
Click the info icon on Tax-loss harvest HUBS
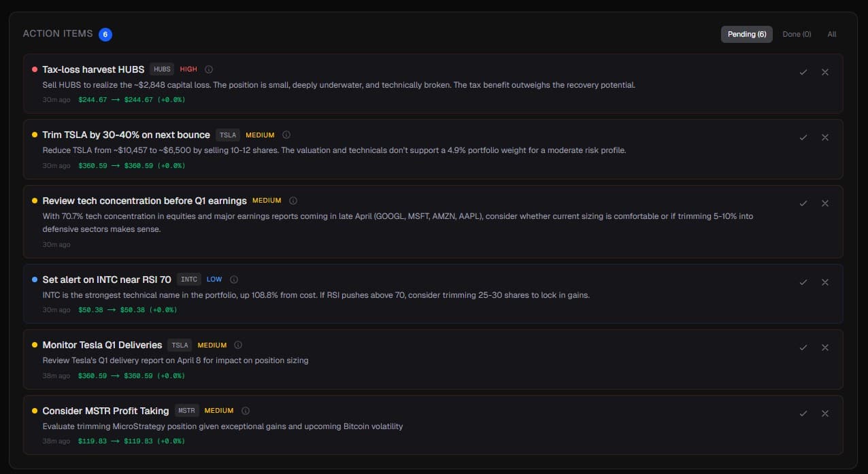pyautogui.click(x=208, y=69)
